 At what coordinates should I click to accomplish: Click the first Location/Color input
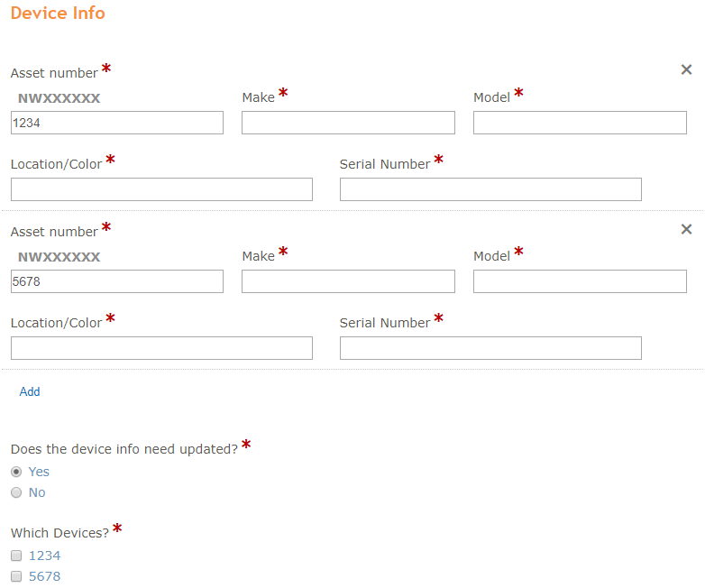coord(162,189)
